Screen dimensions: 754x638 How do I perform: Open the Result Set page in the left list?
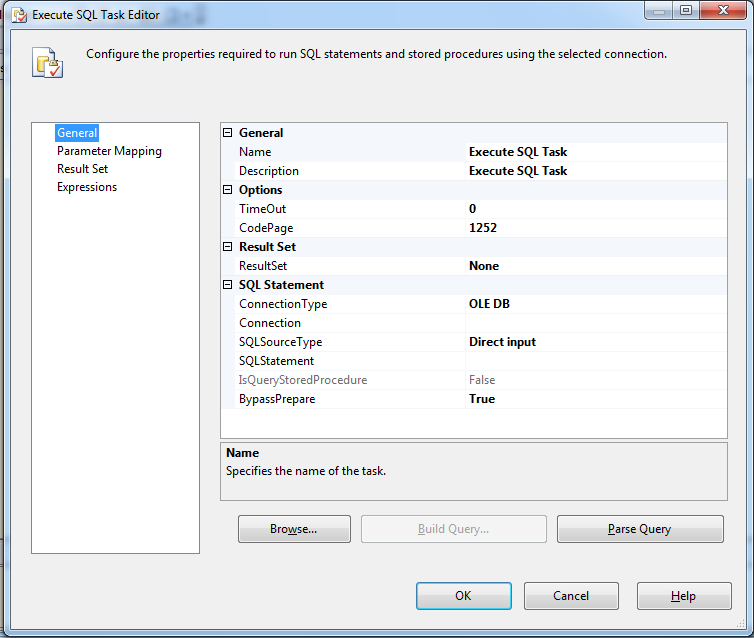[x=82, y=169]
